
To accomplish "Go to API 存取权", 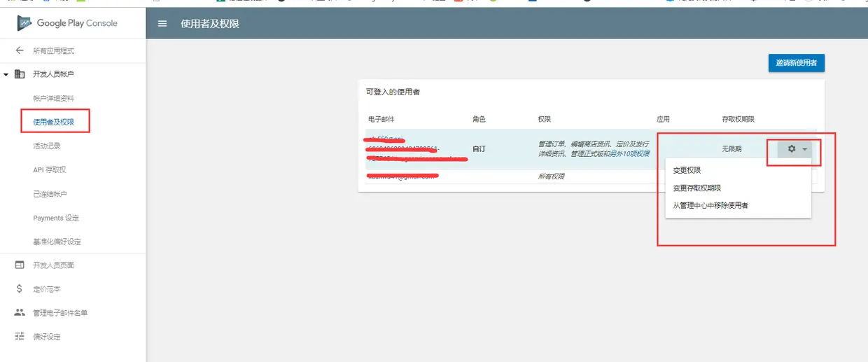I will [x=50, y=169].
